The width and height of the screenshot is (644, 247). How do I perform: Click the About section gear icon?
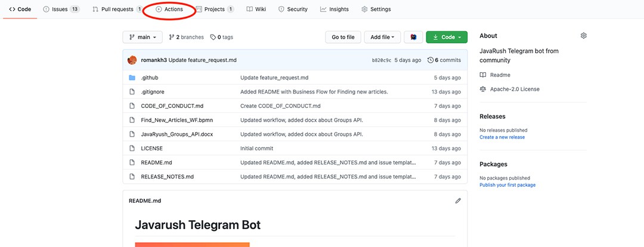583,36
